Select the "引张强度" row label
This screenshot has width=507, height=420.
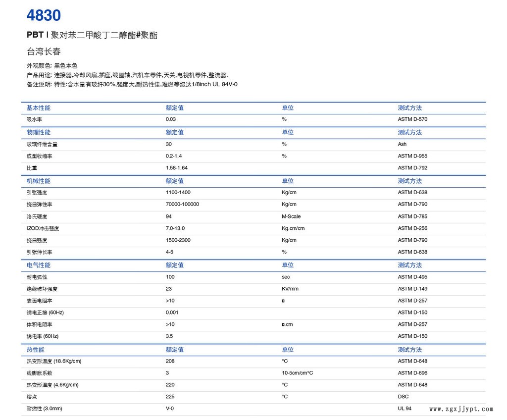pos(37,193)
